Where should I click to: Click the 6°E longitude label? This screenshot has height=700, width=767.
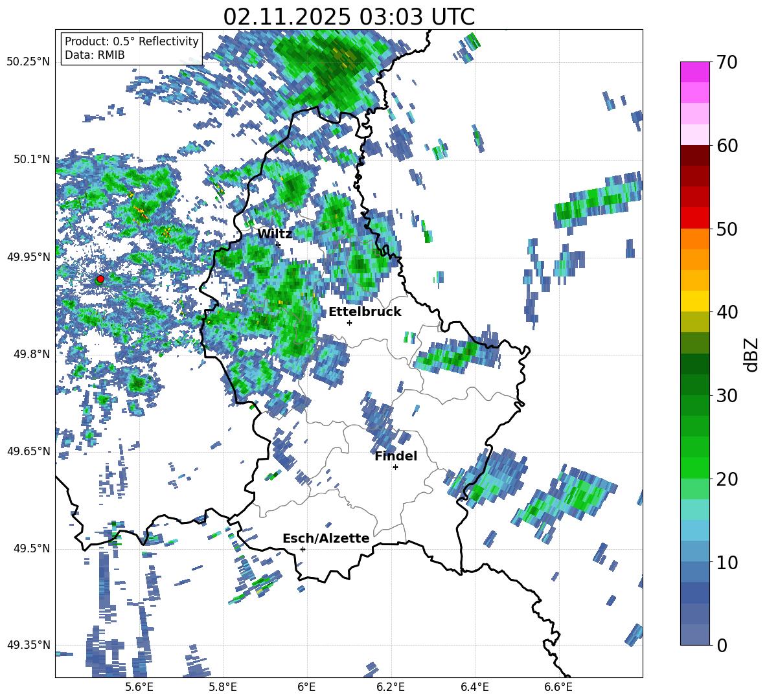306,687
